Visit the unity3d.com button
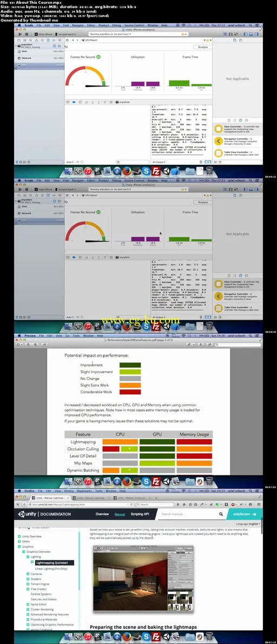The width and height of the screenshot is (277, 644). (x=244, y=514)
